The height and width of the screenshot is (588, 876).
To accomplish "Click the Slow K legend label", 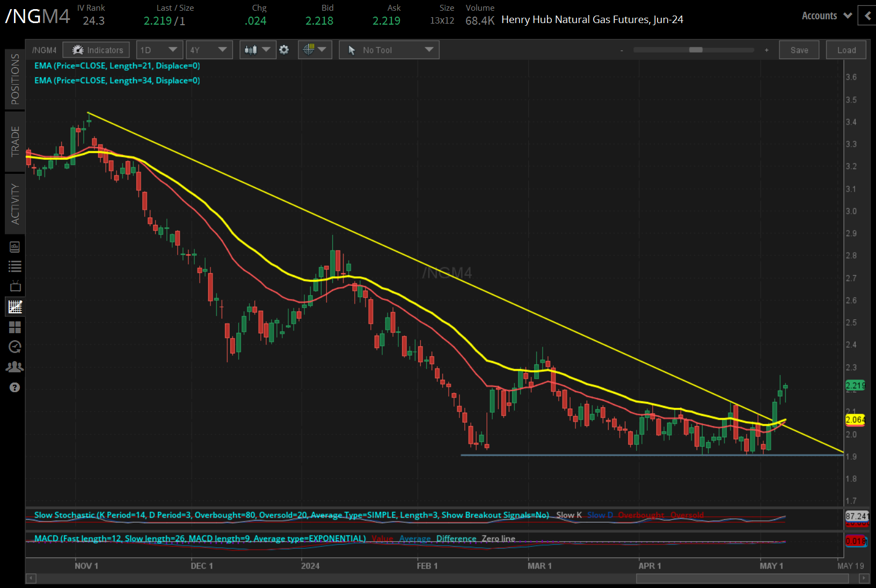I will tap(569, 515).
